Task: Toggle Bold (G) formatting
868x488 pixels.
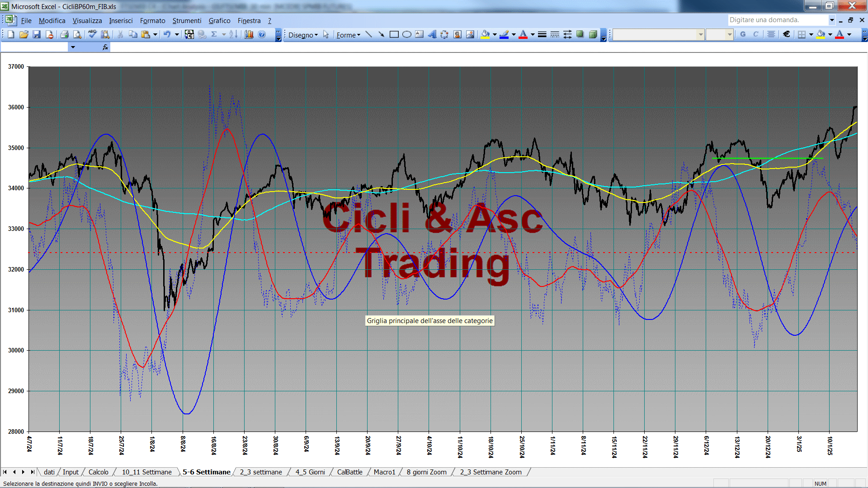Action: (x=743, y=34)
